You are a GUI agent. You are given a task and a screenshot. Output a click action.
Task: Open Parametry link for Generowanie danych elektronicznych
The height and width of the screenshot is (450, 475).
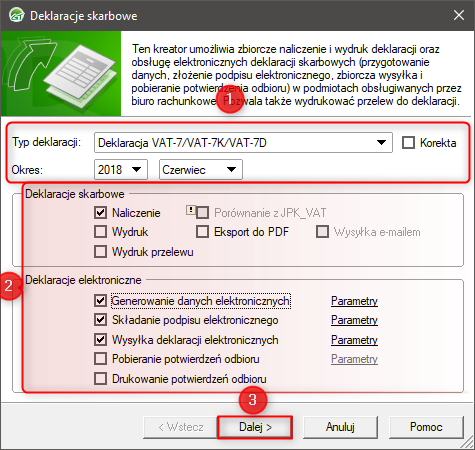[x=354, y=301]
